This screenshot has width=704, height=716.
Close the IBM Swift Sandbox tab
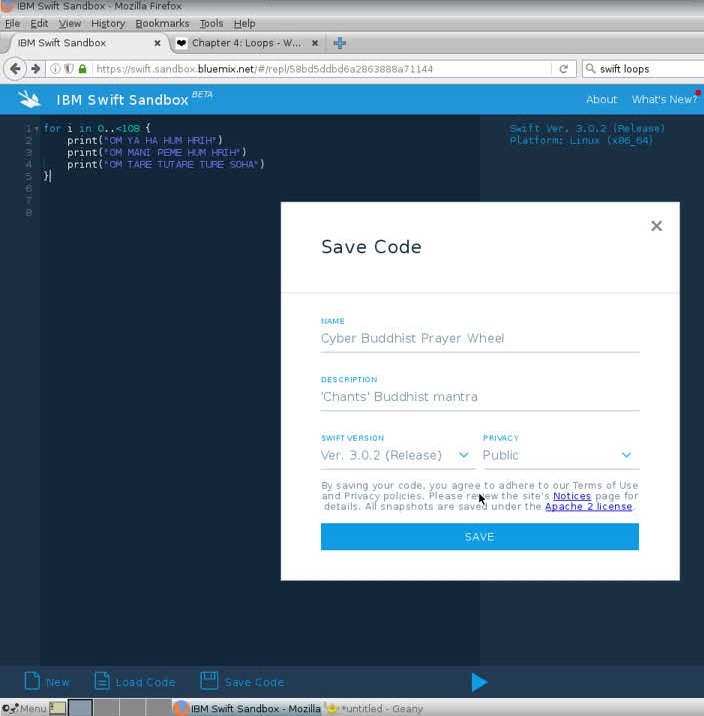(157, 43)
